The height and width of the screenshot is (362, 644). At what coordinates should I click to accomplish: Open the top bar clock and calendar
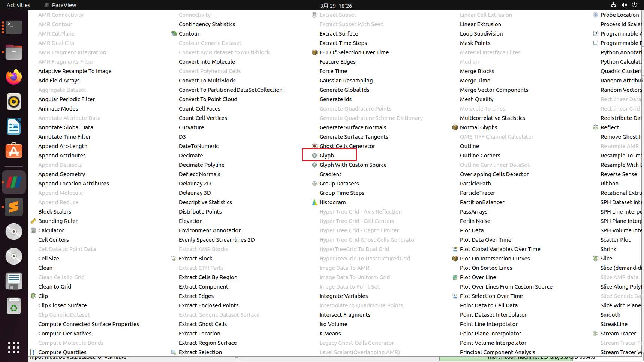coord(336,6)
